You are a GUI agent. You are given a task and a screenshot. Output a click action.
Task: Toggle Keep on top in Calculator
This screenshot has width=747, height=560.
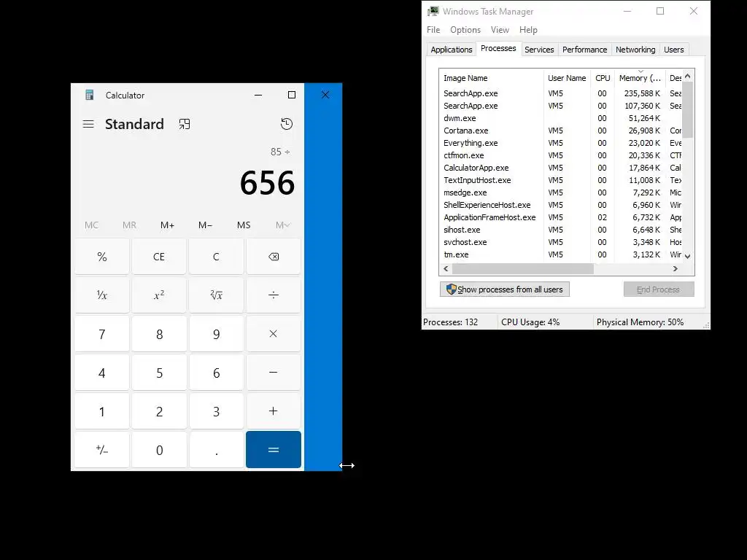tap(185, 124)
